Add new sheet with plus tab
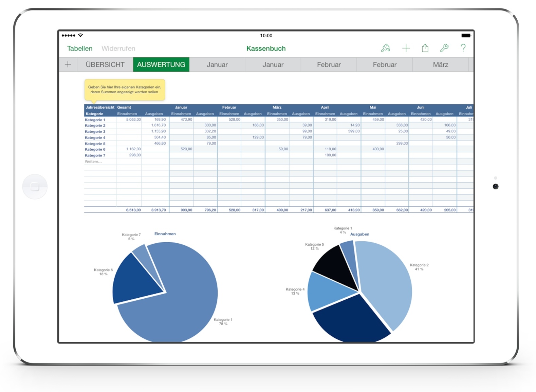 [x=68, y=64]
